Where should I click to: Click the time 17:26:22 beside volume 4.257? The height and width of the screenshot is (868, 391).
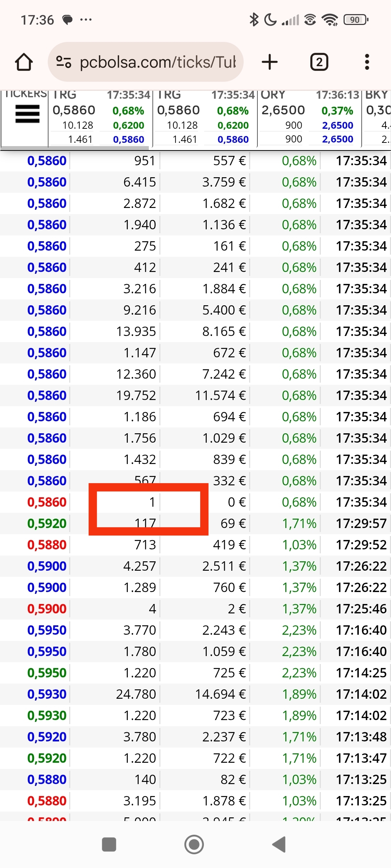click(x=361, y=566)
